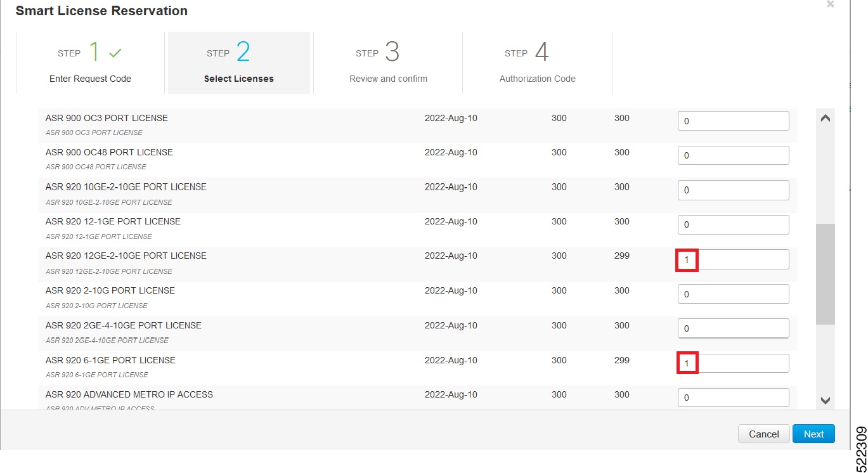Select the ASR 900 OC48 PORT LICENSE name
The image size is (868, 473).
pyautogui.click(x=109, y=152)
